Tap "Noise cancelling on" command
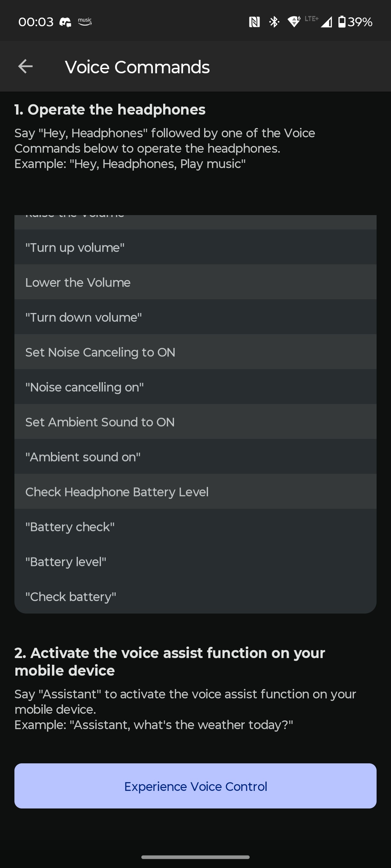The image size is (391, 868). (x=195, y=387)
